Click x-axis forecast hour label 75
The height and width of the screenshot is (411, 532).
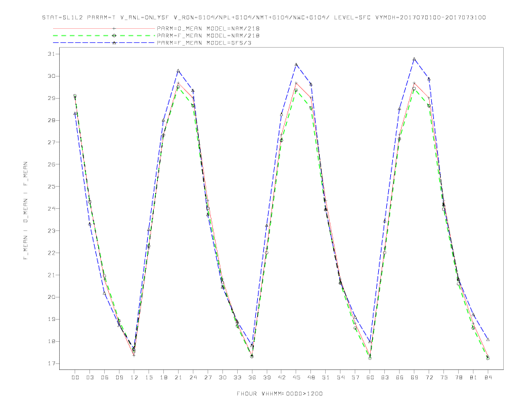coord(444,377)
